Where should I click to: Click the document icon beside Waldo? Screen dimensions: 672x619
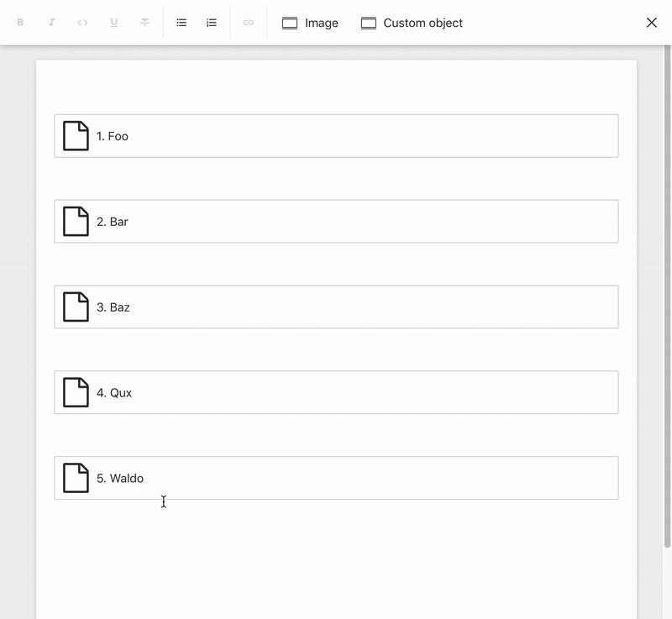76,478
